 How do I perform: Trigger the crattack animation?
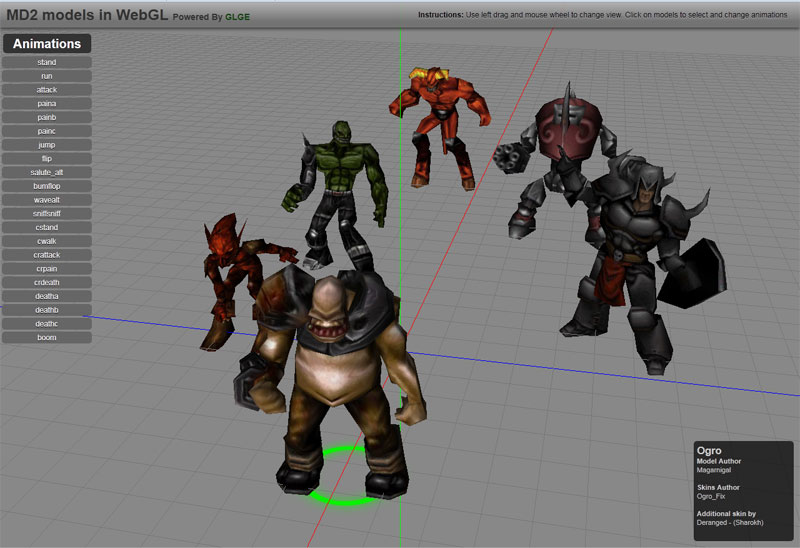click(x=47, y=255)
